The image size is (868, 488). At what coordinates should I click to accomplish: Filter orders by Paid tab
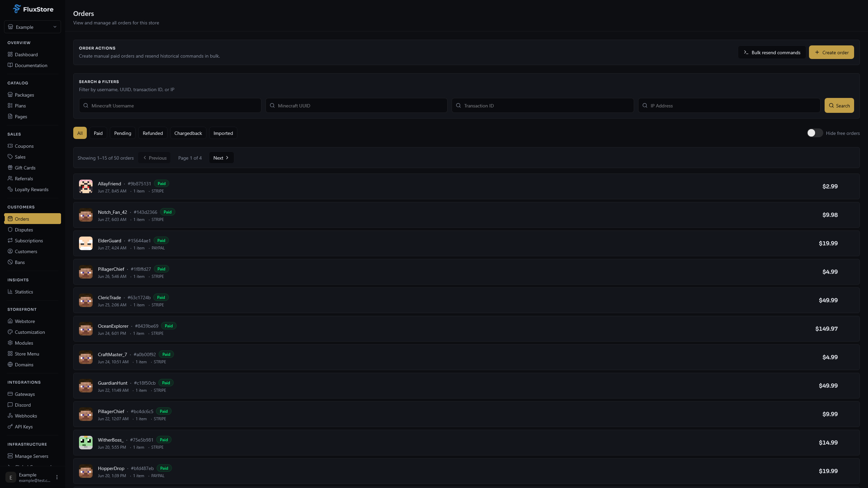[98, 133]
